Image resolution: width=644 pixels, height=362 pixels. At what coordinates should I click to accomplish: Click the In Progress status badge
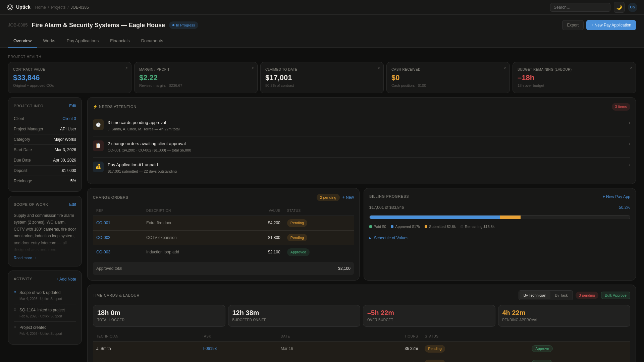point(183,25)
